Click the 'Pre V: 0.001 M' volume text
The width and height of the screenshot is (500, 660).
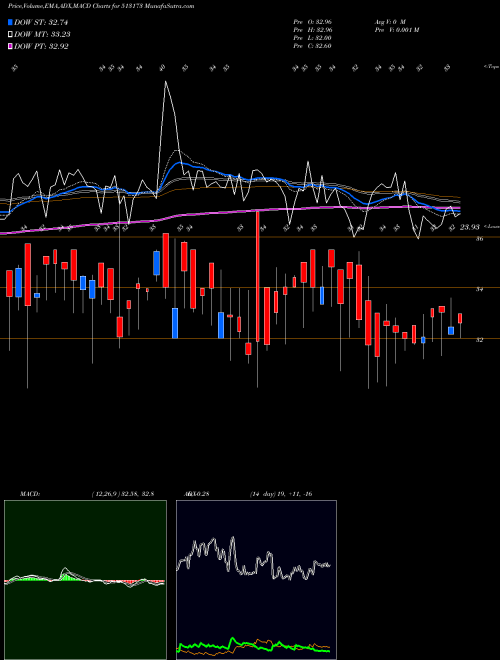point(396,29)
